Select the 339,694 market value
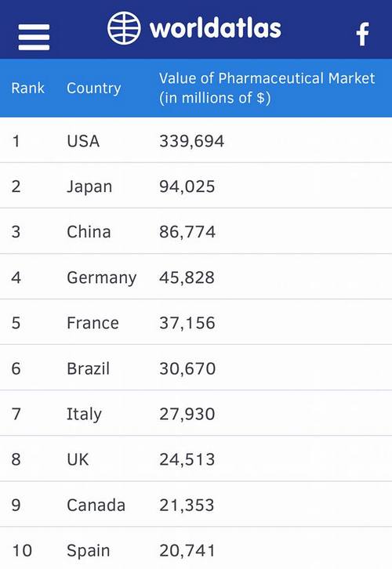392x569 pixels. (191, 141)
